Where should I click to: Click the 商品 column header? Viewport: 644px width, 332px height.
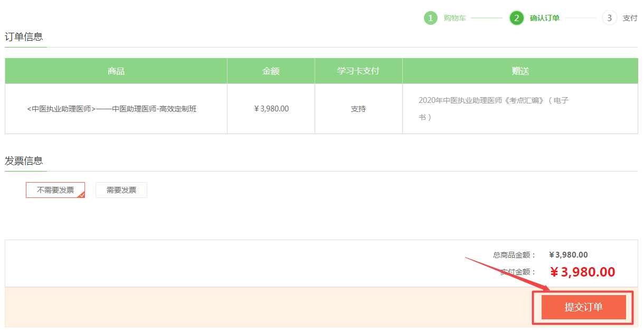click(x=116, y=71)
